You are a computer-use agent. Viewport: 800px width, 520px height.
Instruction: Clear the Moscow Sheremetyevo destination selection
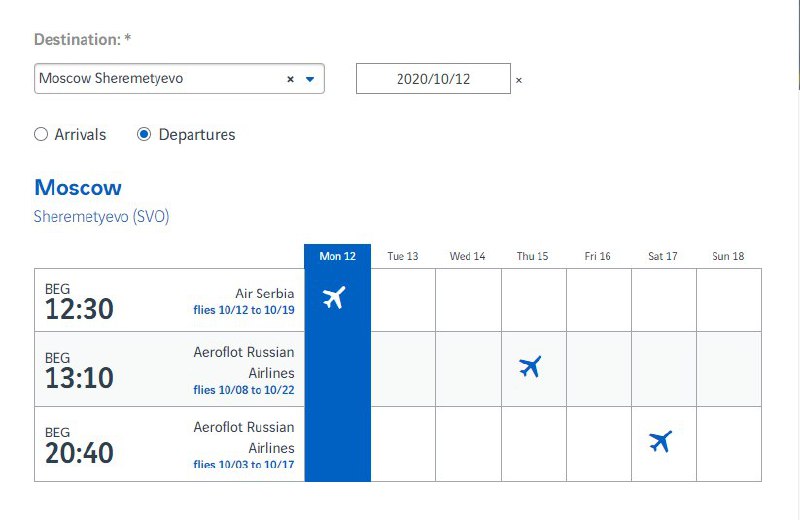pyautogui.click(x=290, y=79)
